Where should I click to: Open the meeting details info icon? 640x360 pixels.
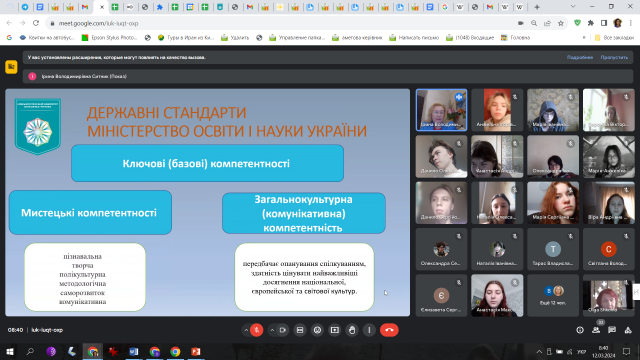click(x=580, y=330)
